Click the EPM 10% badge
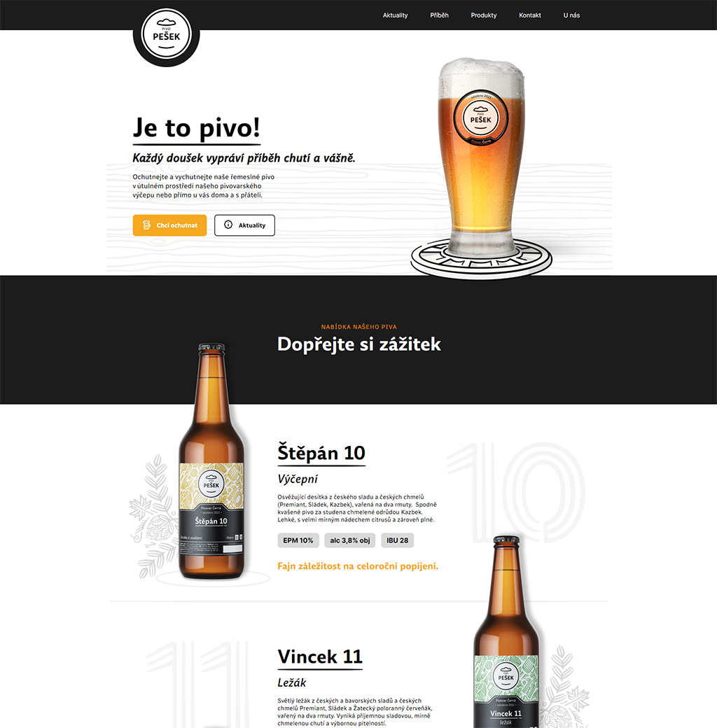The image size is (717, 728). (x=298, y=540)
